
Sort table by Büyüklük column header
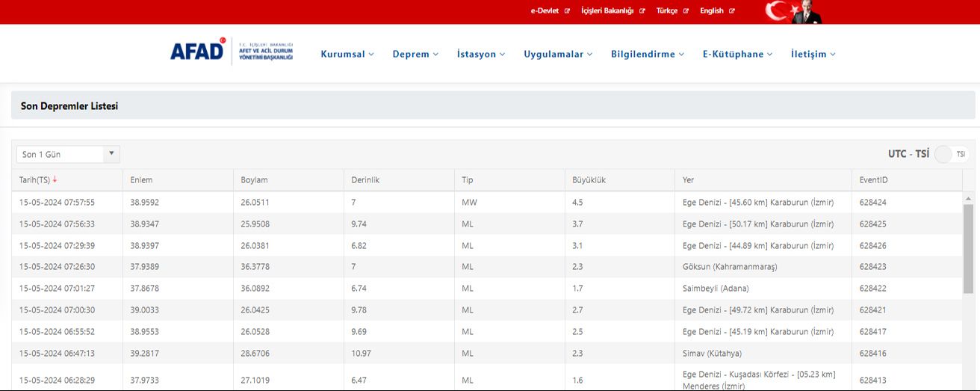click(589, 180)
